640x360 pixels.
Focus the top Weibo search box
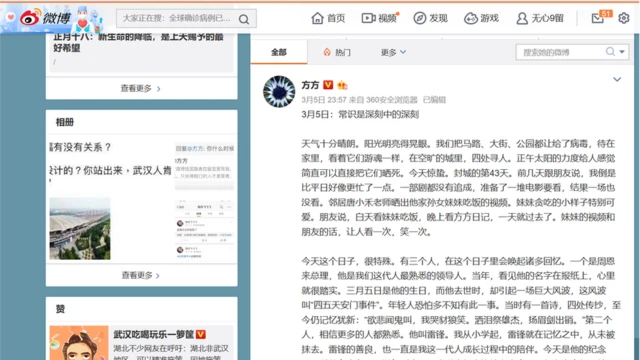point(187,19)
